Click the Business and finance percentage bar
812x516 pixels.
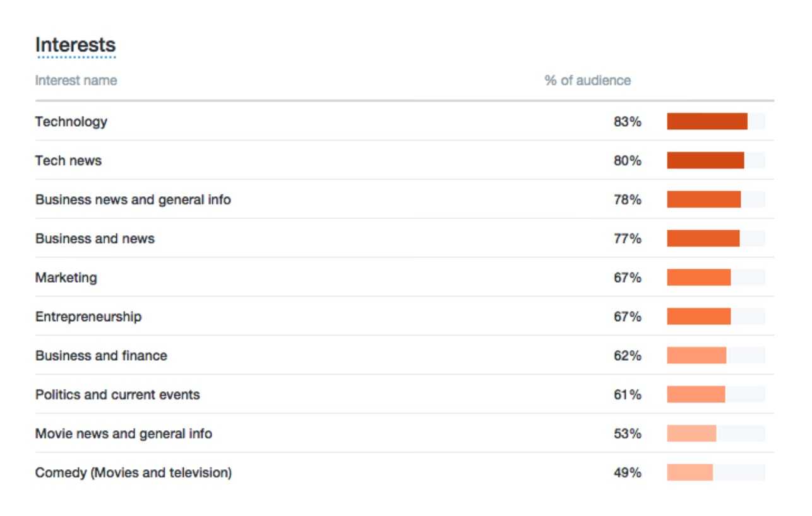point(696,356)
